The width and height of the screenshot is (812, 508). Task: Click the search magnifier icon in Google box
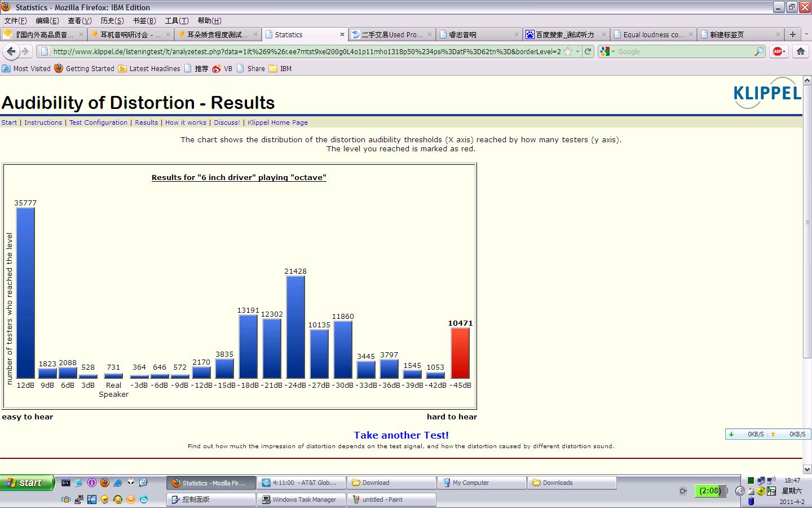pos(759,51)
